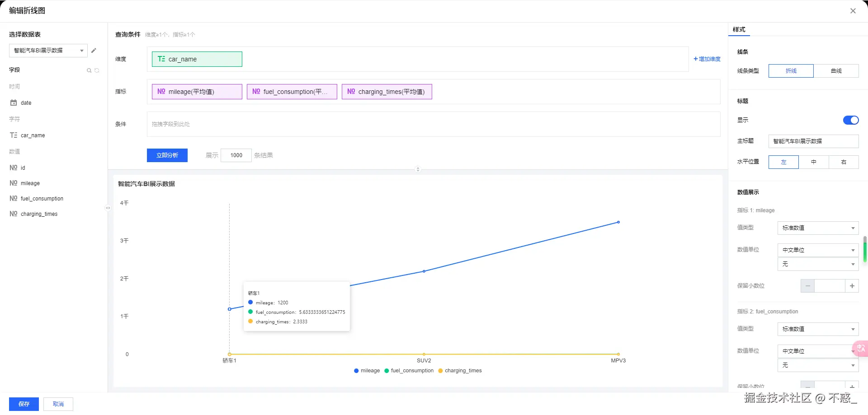Select 折线 line type
The width and height of the screenshot is (868, 415).
[x=791, y=71]
